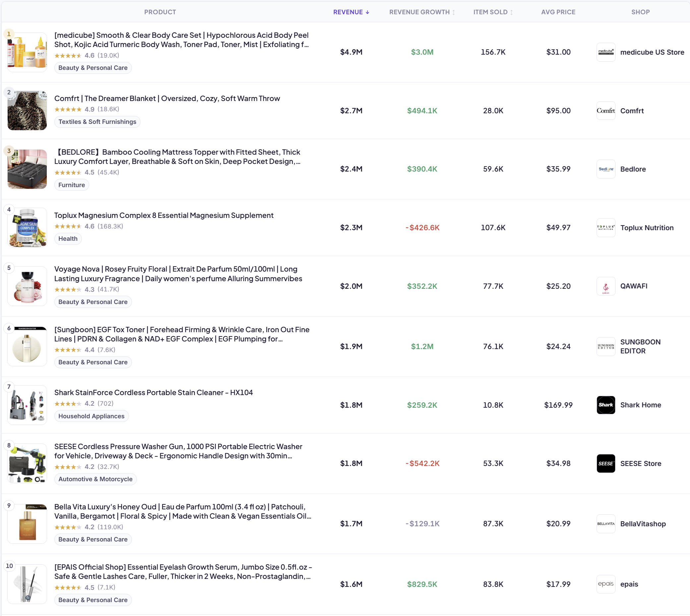Click the -$542.2K revenue growth value
Viewport: 690px width, 616px height.
(422, 463)
